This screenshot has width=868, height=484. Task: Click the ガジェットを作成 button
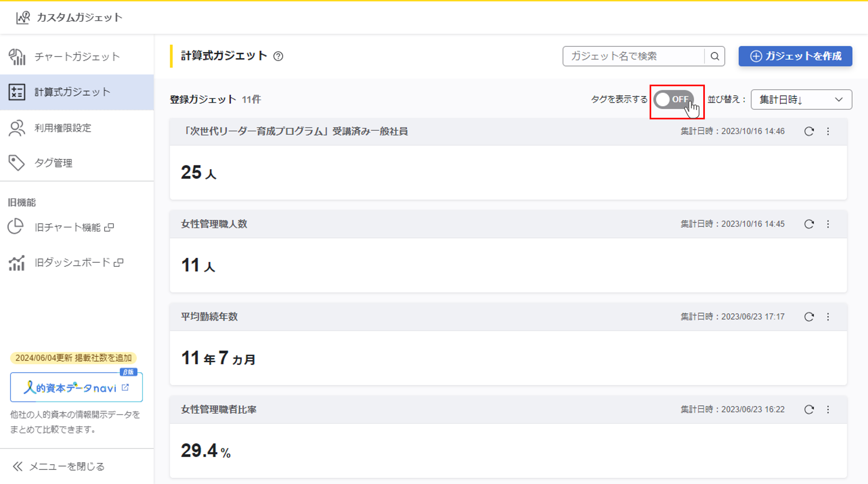coord(795,56)
